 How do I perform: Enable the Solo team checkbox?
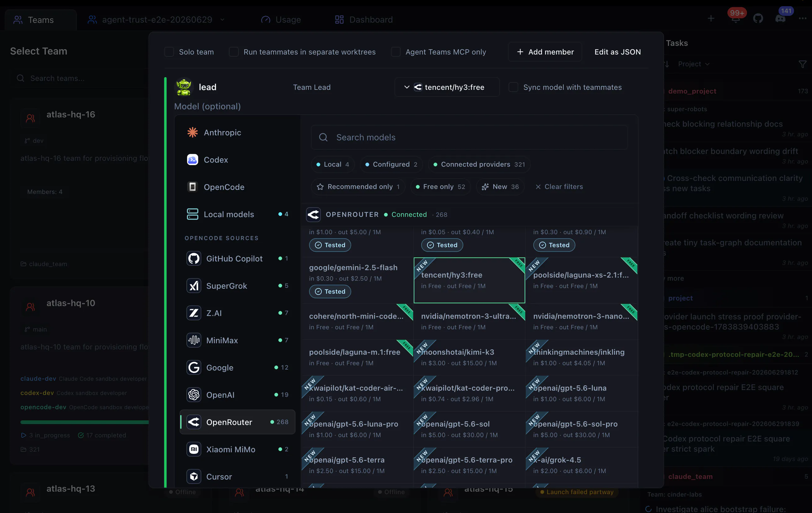point(169,52)
